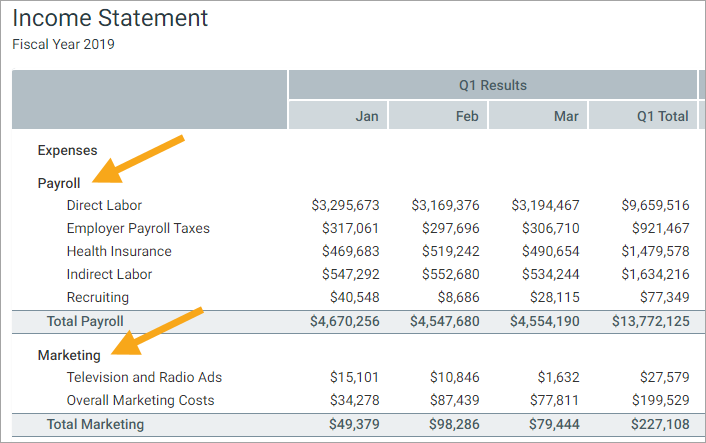Click the Direct Labor Jan value $3,295,673

tap(345, 205)
